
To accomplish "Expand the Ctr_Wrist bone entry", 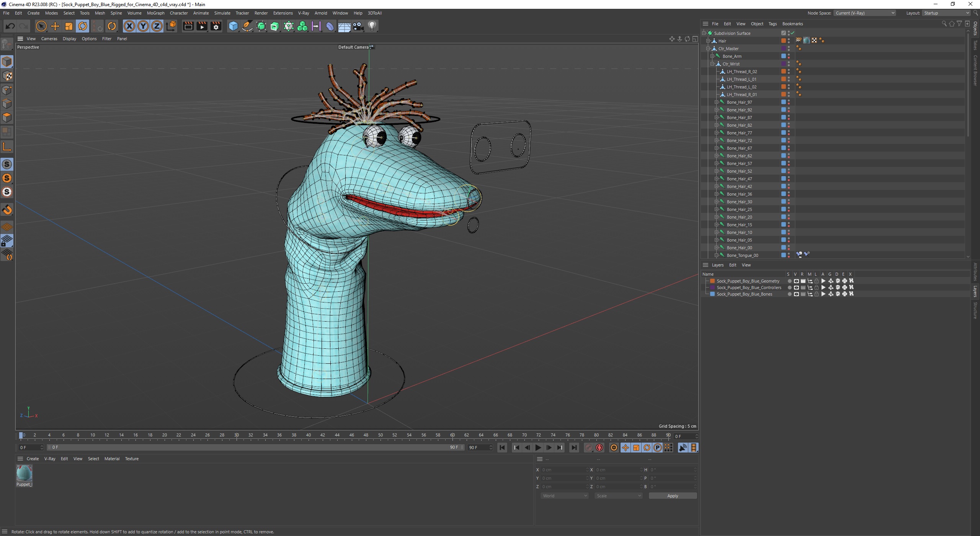I will 712,64.
